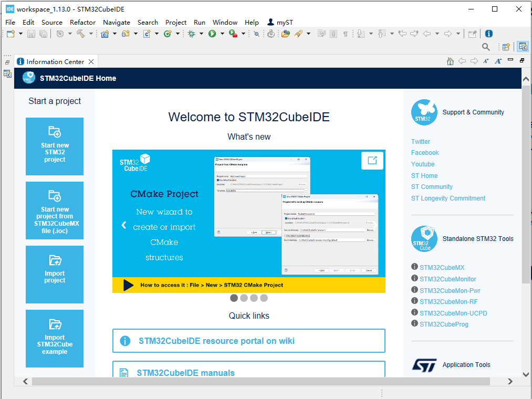The width and height of the screenshot is (532, 399).
Task: Toggle the Pin Editor button
Action: coord(473,33)
